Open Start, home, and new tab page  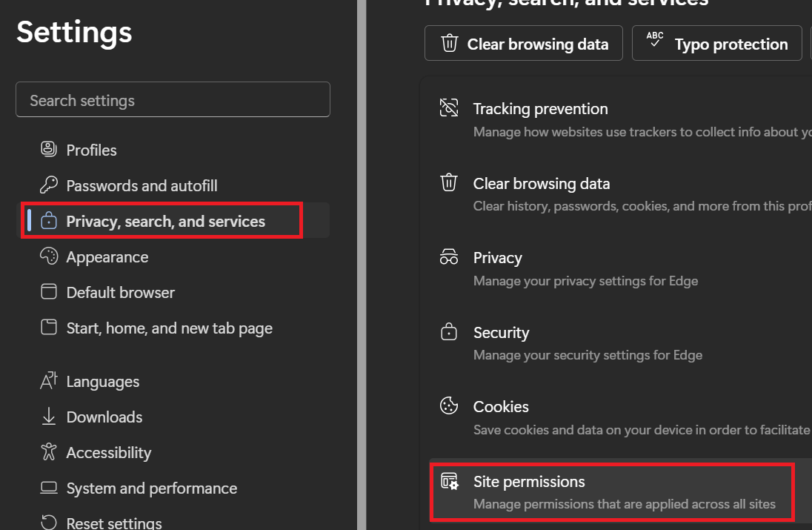(x=169, y=328)
